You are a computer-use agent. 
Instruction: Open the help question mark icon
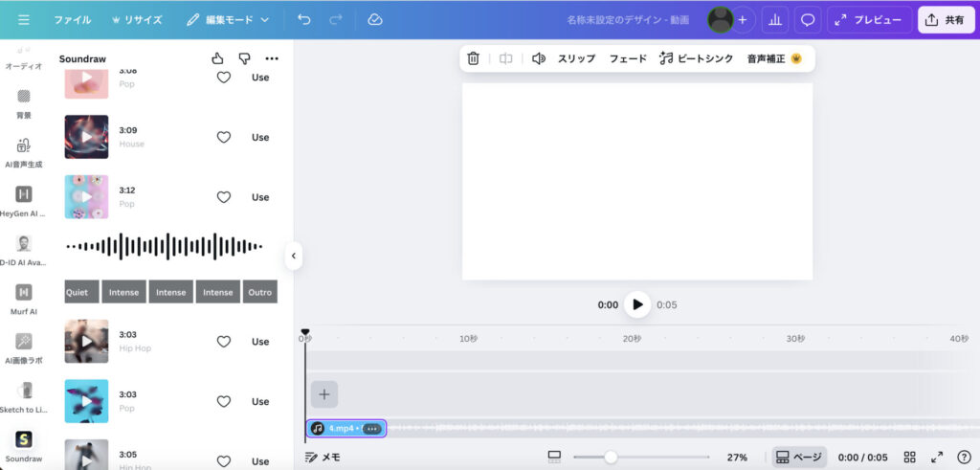click(964, 458)
